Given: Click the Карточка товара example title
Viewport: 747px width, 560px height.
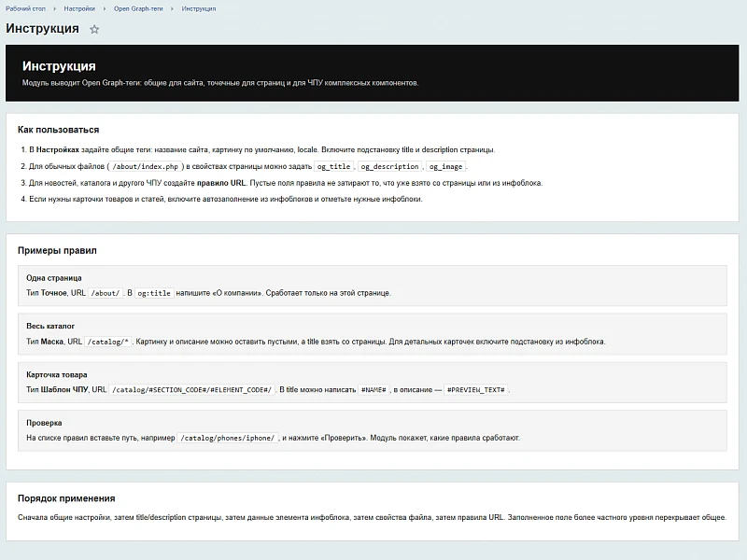Looking at the screenshot, I should click(57, 375).
